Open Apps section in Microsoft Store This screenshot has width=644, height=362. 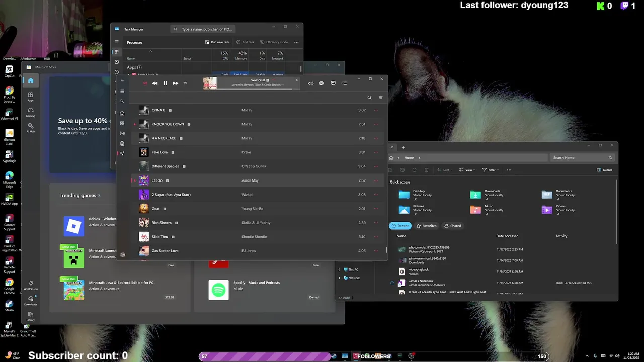pyautogui.click(x=31, y=97)
